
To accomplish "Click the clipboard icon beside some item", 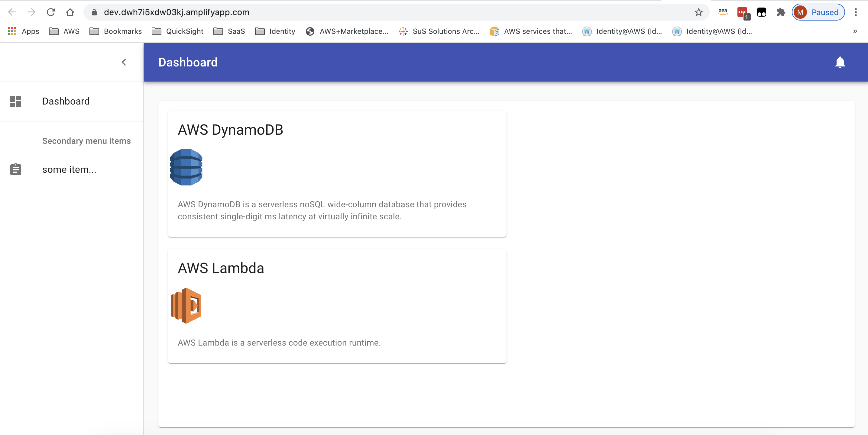I will (15, 169).
